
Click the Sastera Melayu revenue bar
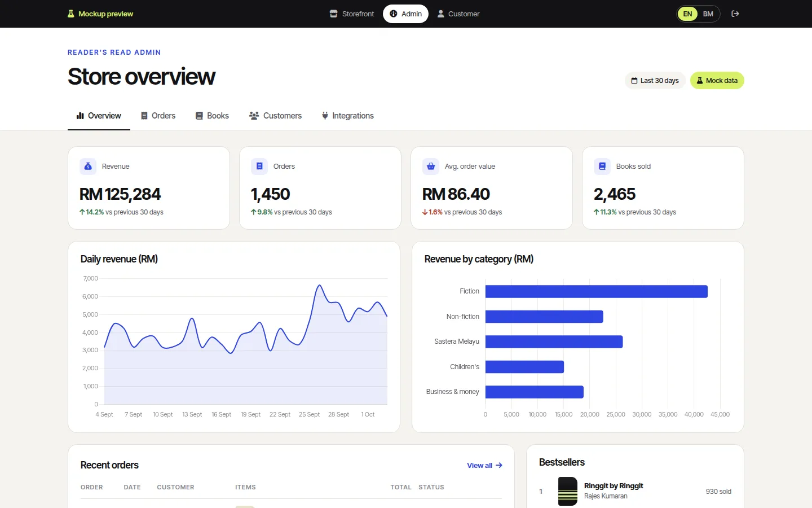point(554,341)
